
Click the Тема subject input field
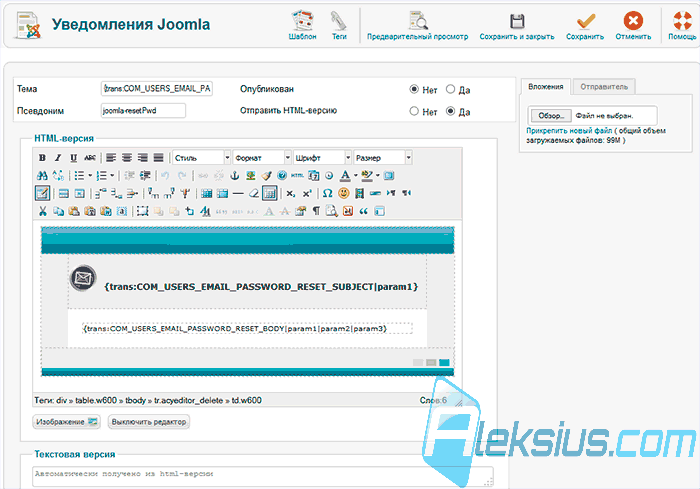point(157,88)
